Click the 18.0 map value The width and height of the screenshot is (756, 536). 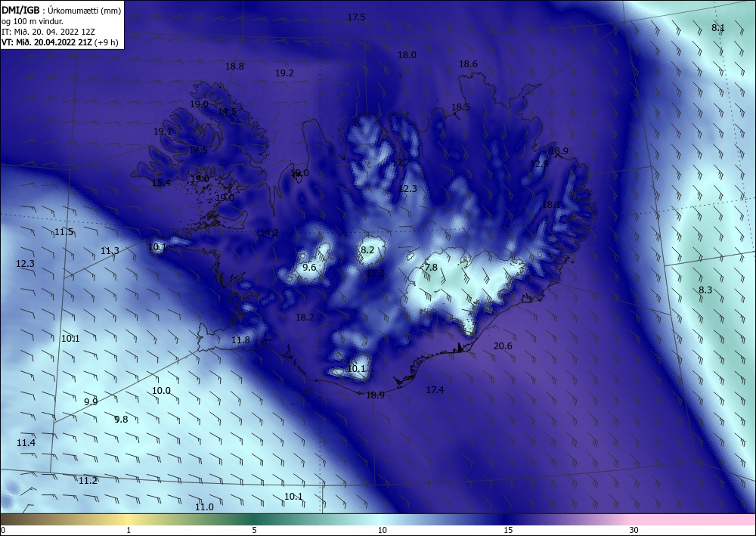407,55
